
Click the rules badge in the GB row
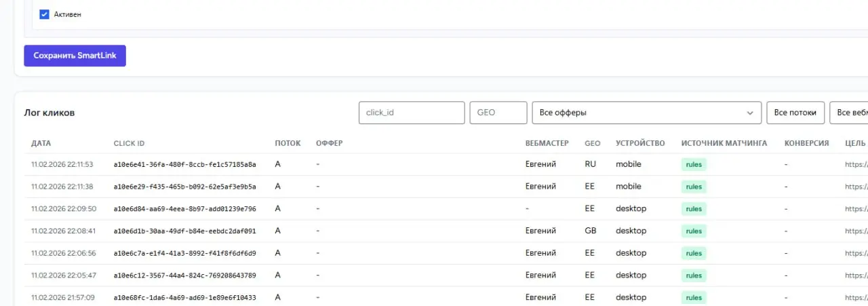[694, 231]
